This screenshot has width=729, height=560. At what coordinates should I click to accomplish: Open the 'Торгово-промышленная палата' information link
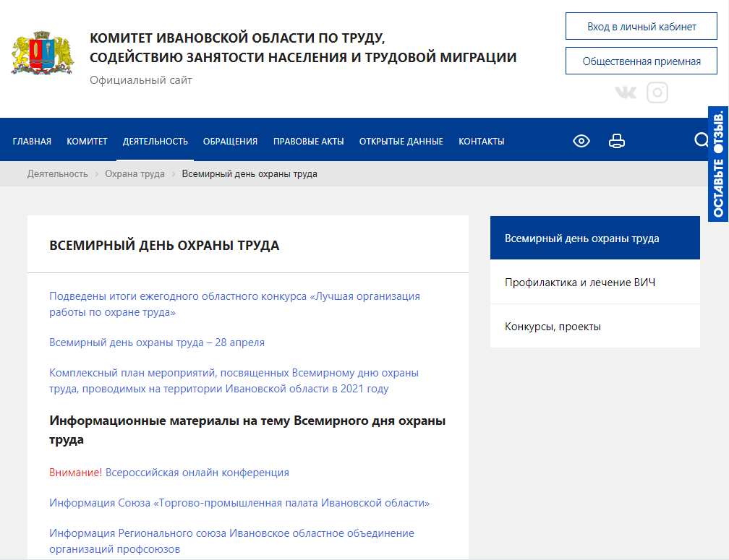pyautogui.click(x=239, y=503)
